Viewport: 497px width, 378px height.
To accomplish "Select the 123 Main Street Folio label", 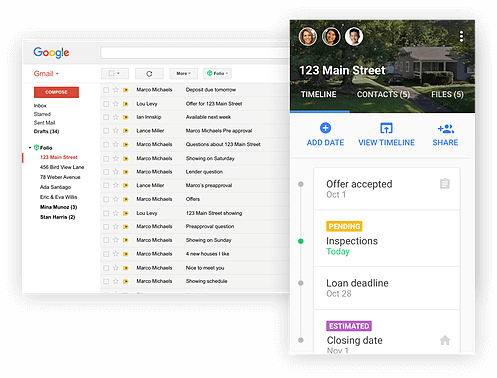I will tap(59, 157).
